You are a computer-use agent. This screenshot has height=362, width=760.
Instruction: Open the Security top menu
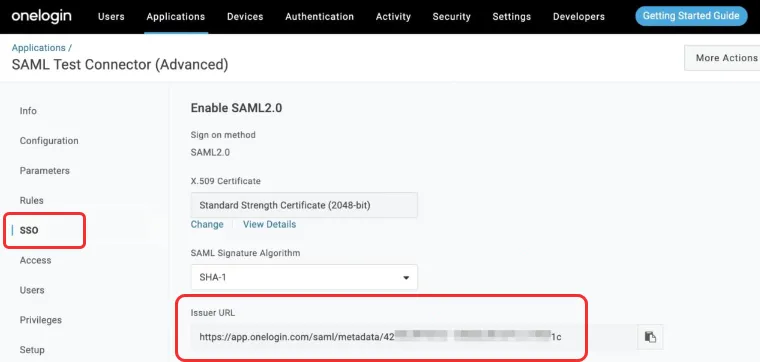click(451, 16)
